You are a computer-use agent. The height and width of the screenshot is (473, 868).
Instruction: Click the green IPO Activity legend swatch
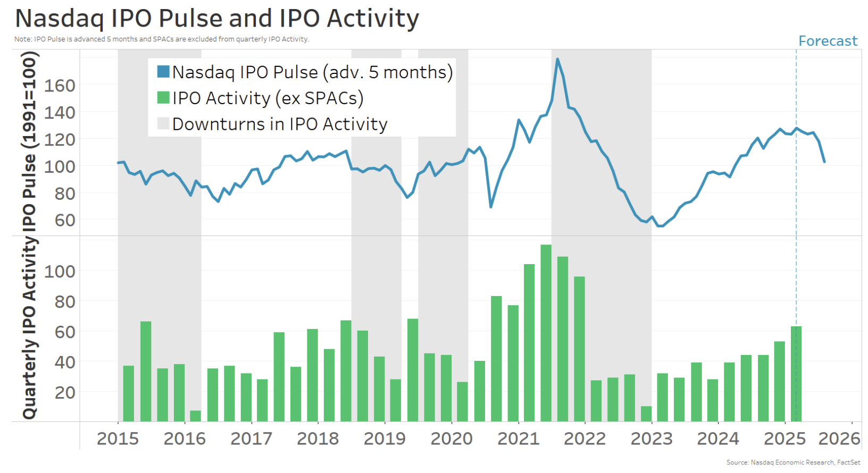pyautogui.click(x=163, y=98)
